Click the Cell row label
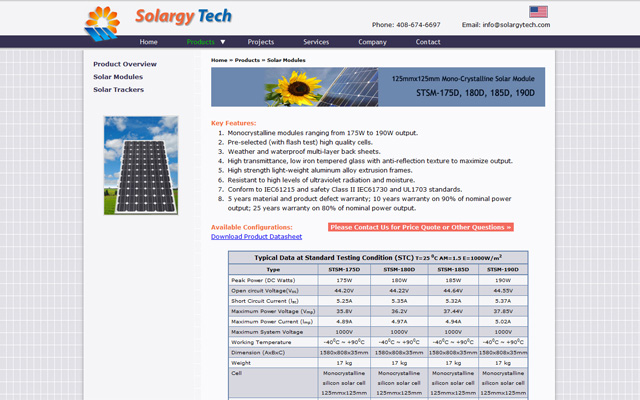 click(236, 373)
